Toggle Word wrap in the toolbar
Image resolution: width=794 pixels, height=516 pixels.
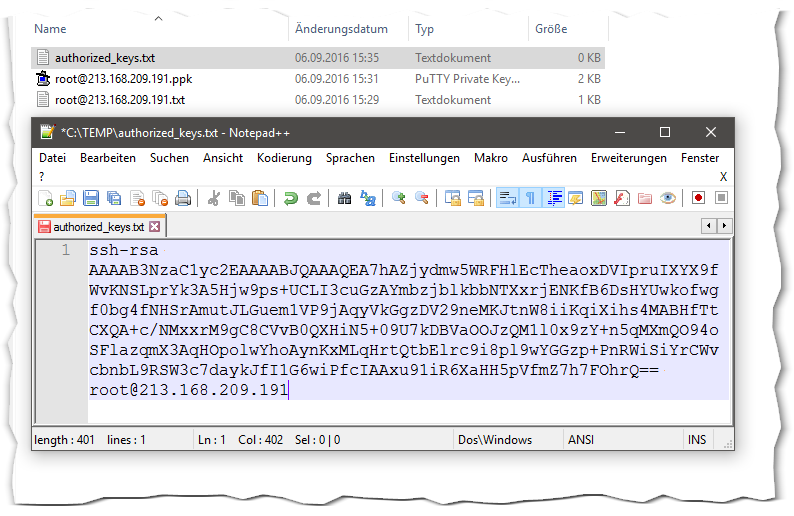point(507,198)
